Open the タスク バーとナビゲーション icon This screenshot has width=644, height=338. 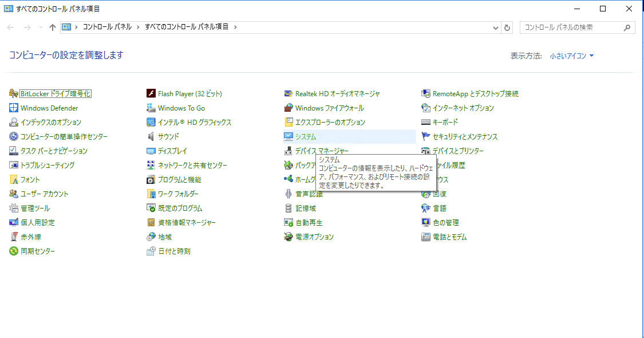point(14,151)
